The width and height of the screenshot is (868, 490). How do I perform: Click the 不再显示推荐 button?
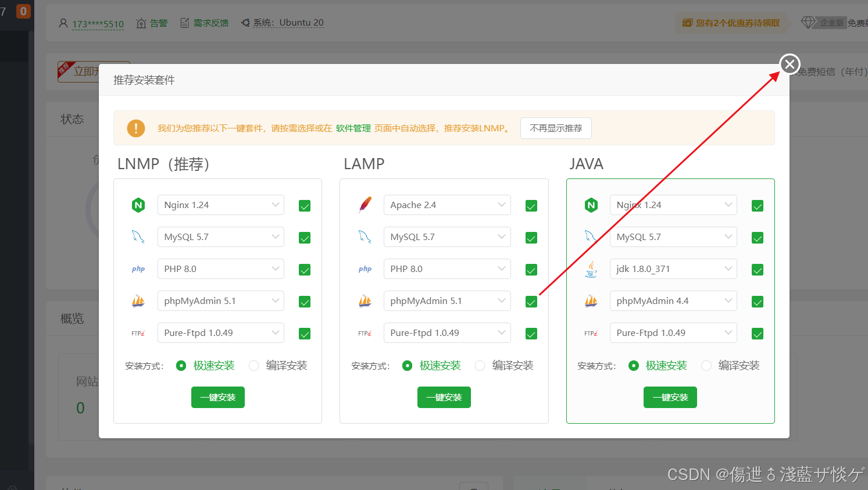pyautogui.click(x=556, y=128)
